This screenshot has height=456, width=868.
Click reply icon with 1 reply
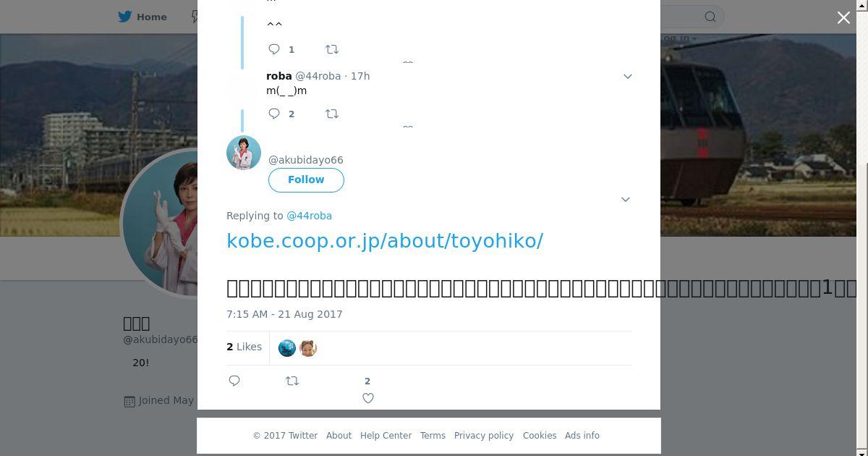click(274, 49)
